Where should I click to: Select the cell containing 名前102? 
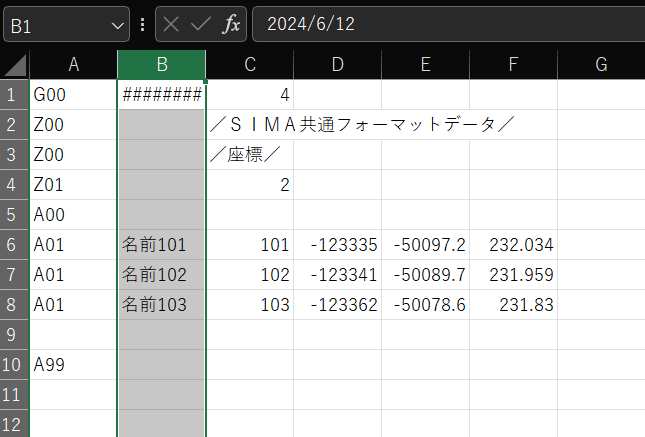pyautogui.click(x=161, y=274)
